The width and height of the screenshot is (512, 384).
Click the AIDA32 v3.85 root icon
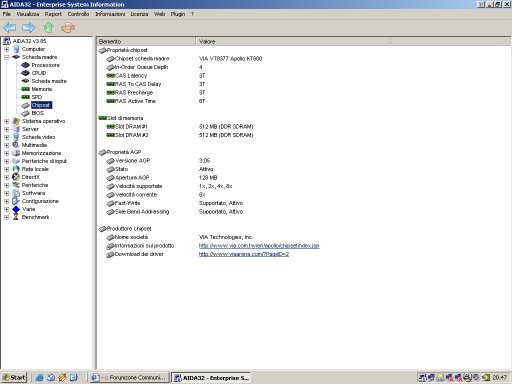(x=7, y=41)
